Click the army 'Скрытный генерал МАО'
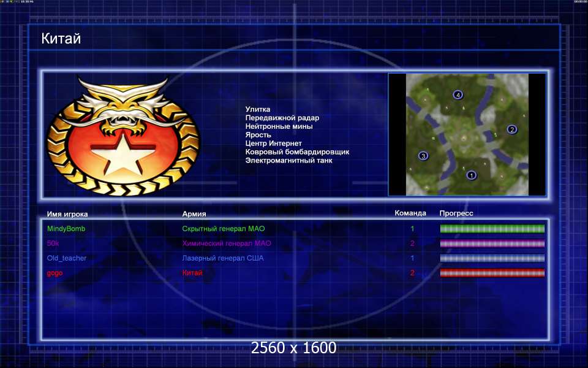The width and height of the screenshot is (588, 368). (x=224, y=229)
